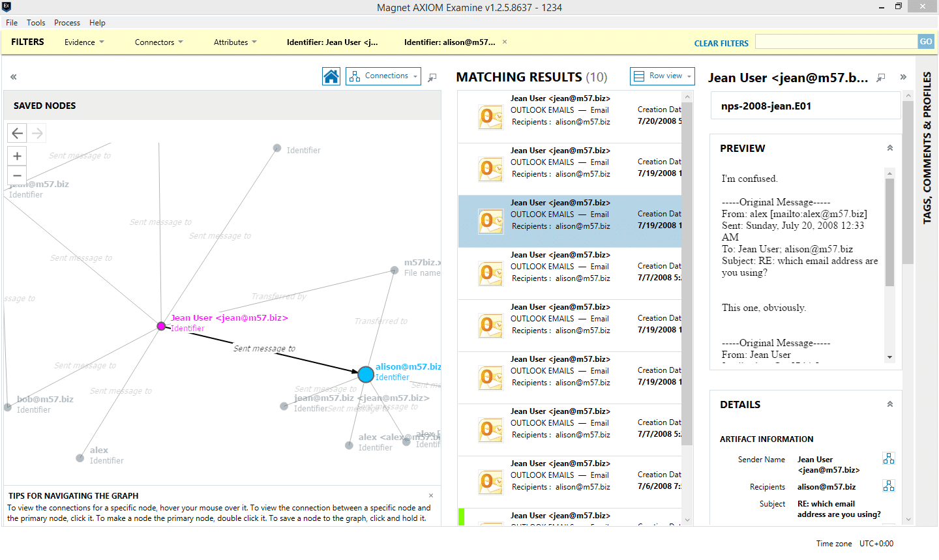Go back in graph navigation history
This screenshot has height=560, width=939.
18,133
